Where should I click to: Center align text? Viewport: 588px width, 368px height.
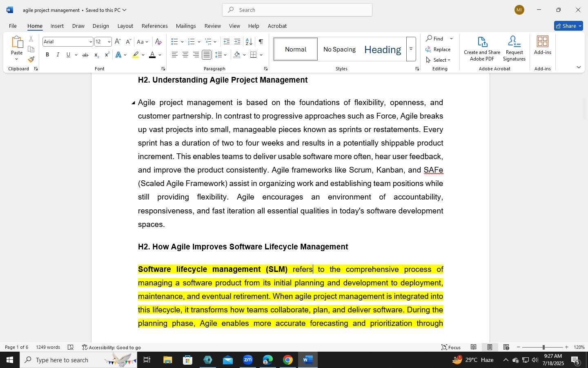coord(185,55)
